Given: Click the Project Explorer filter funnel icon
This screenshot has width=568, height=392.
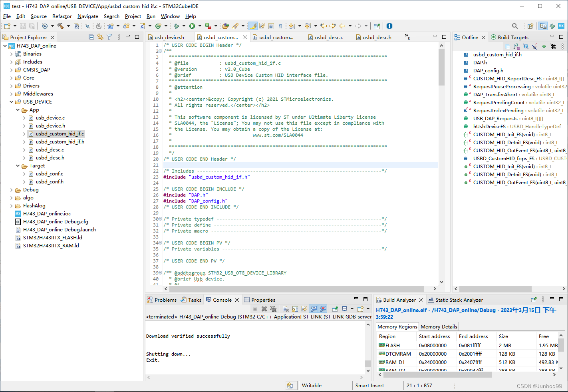Looking at the screenshot, I should (x=109, y=37).
